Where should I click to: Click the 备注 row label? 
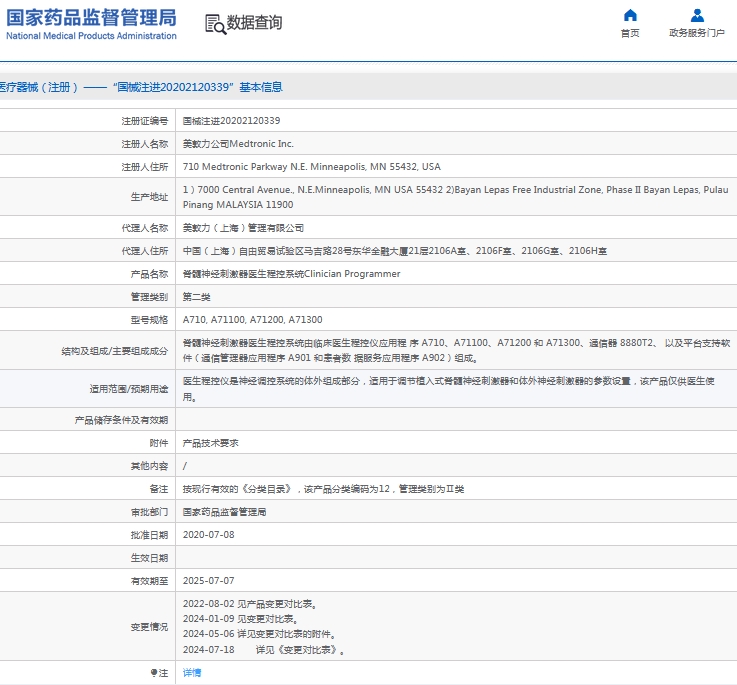click(159, 489)
